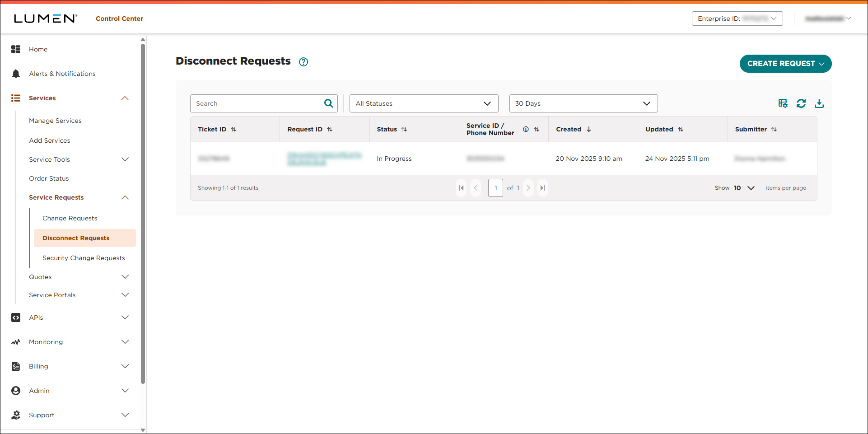
Task: Select Security Change Requests menu item
Action: (84, 258)
